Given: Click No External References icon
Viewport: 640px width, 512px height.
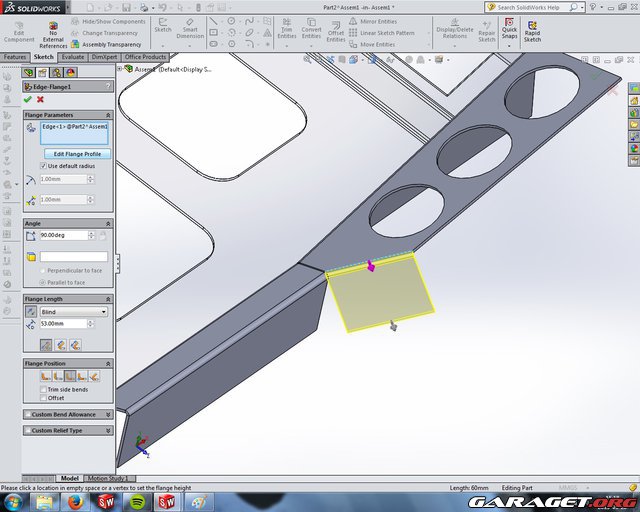Looking at the screenshot, I should point(53,31).
